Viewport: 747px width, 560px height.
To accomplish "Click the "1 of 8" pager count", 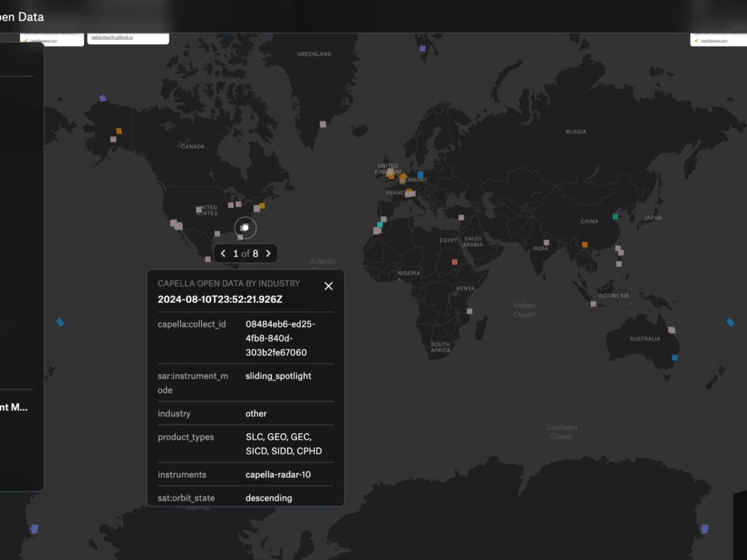I will click(246, 253).
